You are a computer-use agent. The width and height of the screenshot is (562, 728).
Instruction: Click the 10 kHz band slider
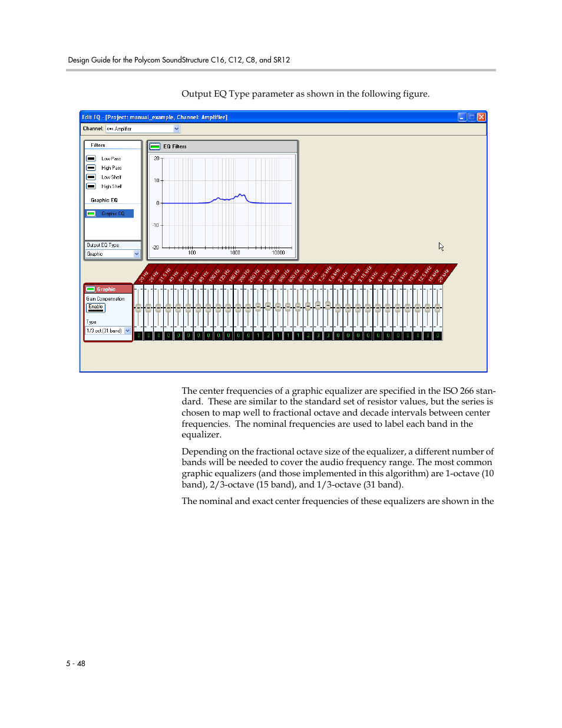[x=408, y=307]
